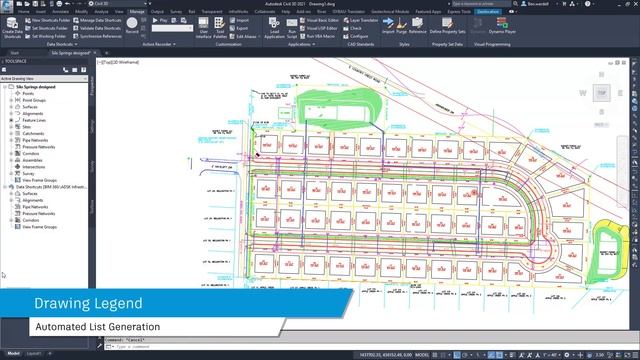640x360 pixels.
Task: Open Manage Data Shortcuts
Action: pos(97,20)
